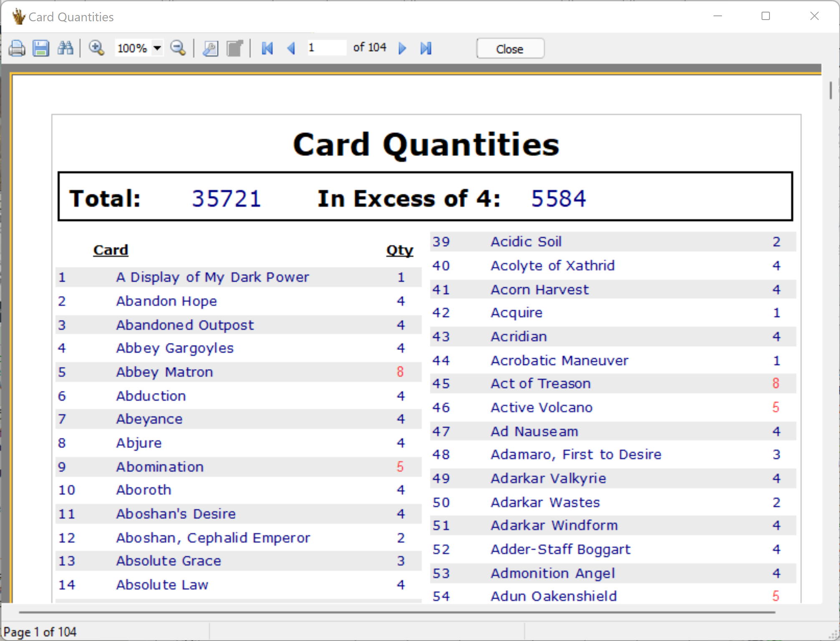Zoom out with the magnifier minus icon

[178, 48]
